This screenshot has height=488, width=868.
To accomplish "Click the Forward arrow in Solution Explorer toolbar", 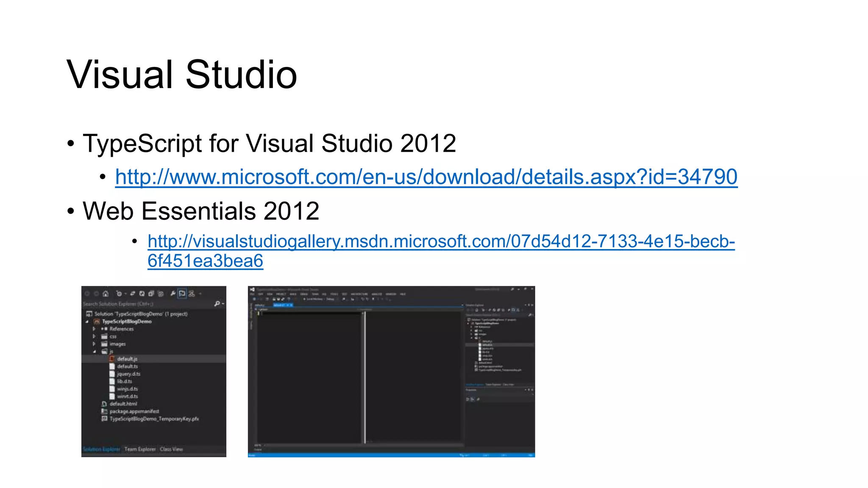I will point(96,294).
